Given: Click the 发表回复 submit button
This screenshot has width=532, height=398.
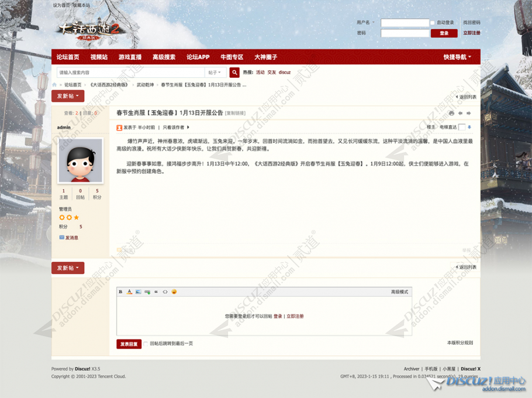Looking at the screenshot, I should [x=129, y=344].
